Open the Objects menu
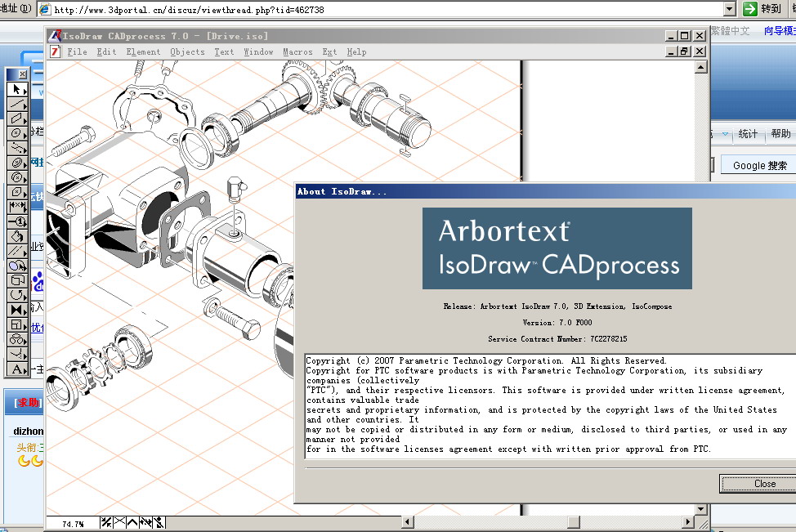The width and height of the screenshot is (796, 532). pos(187,51)
